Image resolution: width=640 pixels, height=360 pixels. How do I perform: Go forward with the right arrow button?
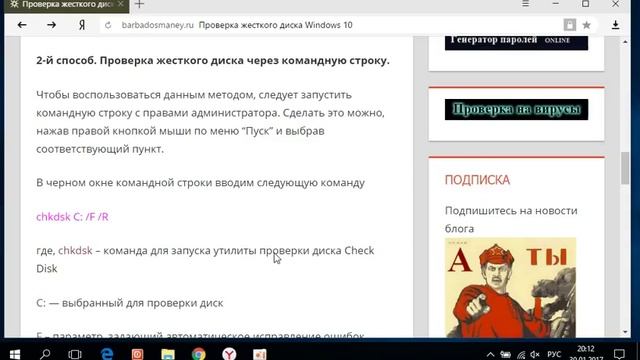click(51, 25)
